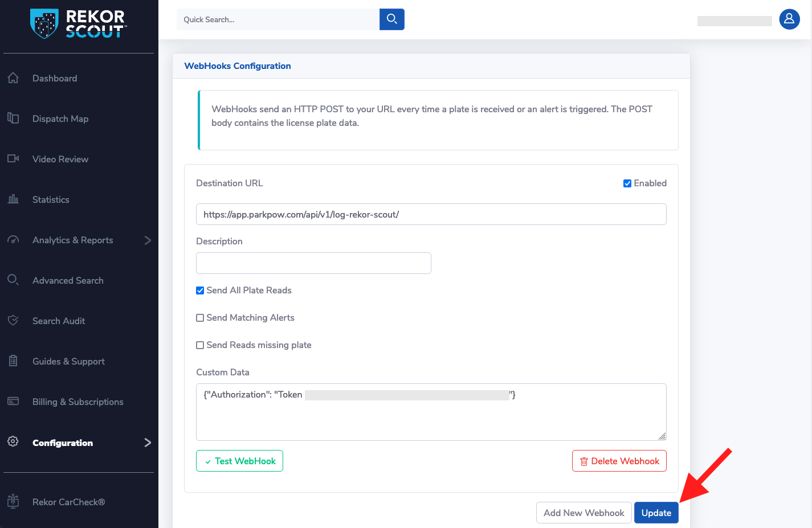Check Send Reads missing plate option
This screenshot has height=528, width=812.
coord(200,345)
